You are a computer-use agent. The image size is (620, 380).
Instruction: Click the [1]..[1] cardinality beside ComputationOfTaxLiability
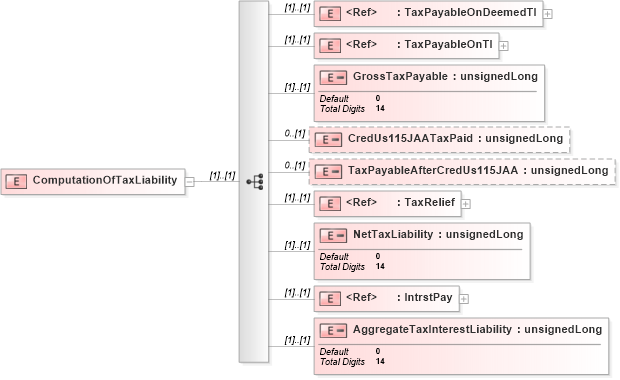222,176
